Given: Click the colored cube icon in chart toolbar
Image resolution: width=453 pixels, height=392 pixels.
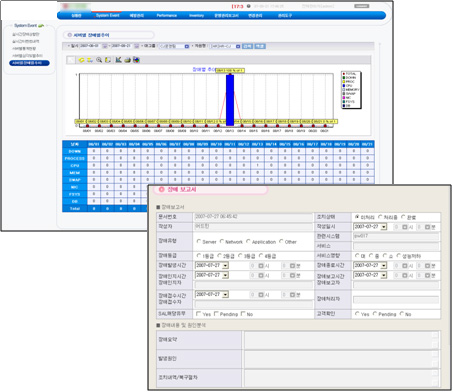Looking at the screenshot, I should click(x=136, y=60).
